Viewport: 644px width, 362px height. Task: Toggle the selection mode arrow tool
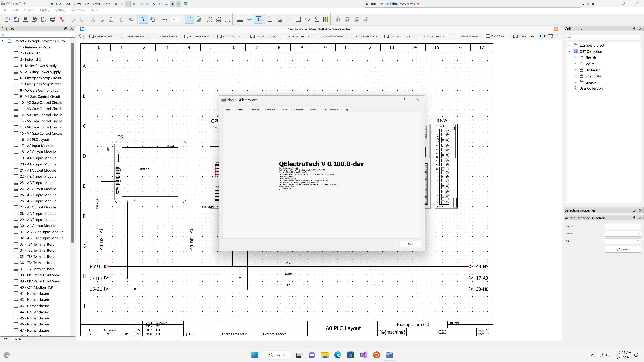[x=144, y=19]
